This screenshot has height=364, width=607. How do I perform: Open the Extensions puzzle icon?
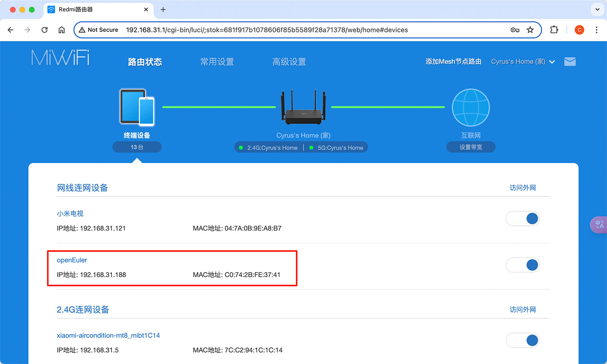point(554,30)
